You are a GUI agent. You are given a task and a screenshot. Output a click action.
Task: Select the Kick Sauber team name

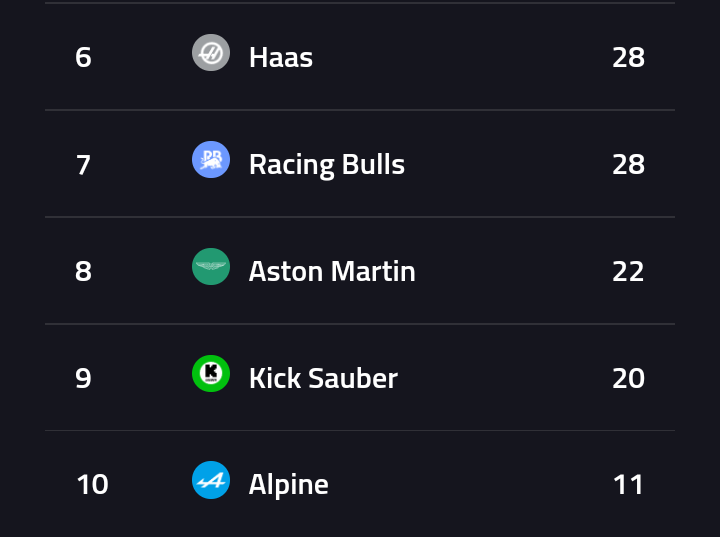(x=323, y=378)
